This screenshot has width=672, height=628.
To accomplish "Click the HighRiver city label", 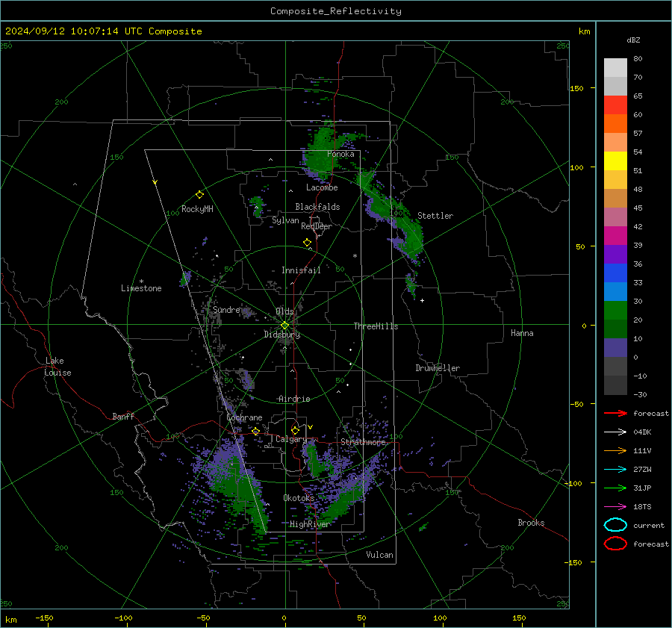I will click(310, 524).
